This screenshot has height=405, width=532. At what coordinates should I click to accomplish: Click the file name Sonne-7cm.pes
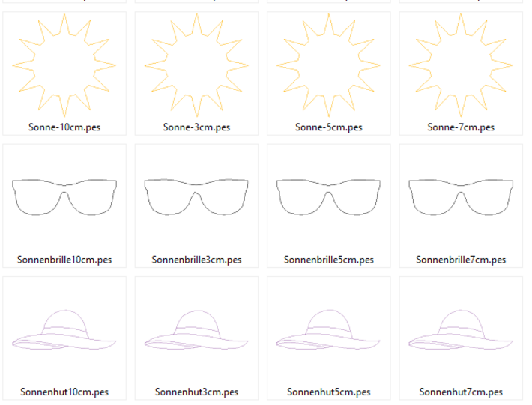(461, 127)
